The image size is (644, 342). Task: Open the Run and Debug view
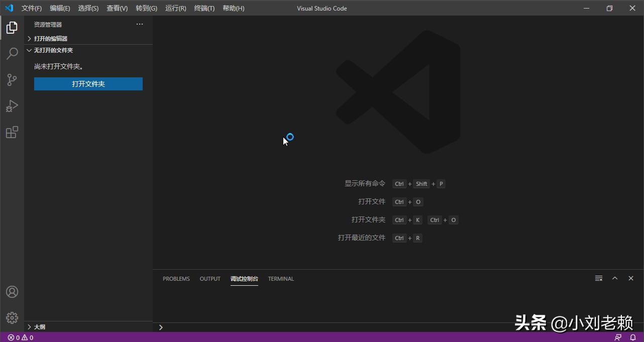pos(12,106)
